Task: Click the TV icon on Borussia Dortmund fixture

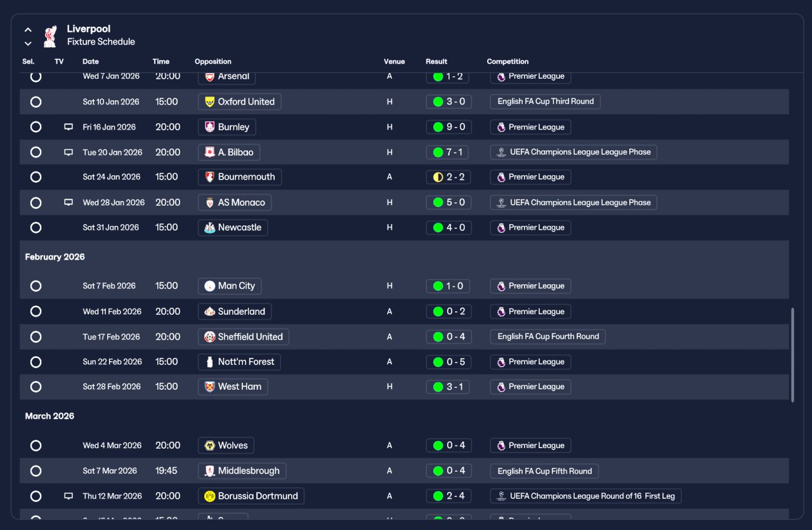Action: 69,496
